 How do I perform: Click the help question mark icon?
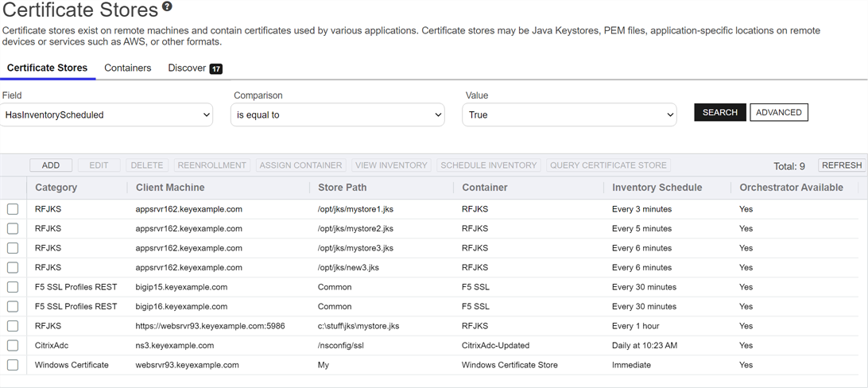click(x=167, y=7)
